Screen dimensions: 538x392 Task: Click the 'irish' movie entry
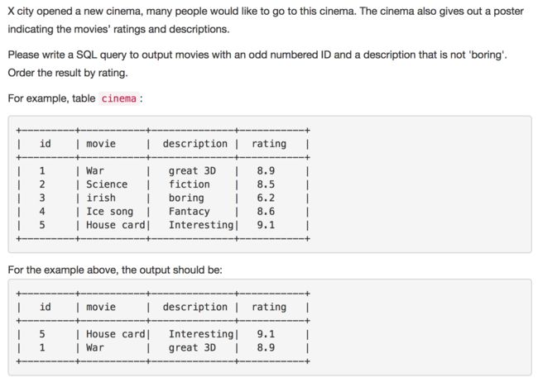pyautogui.click(x=101, y=198)
